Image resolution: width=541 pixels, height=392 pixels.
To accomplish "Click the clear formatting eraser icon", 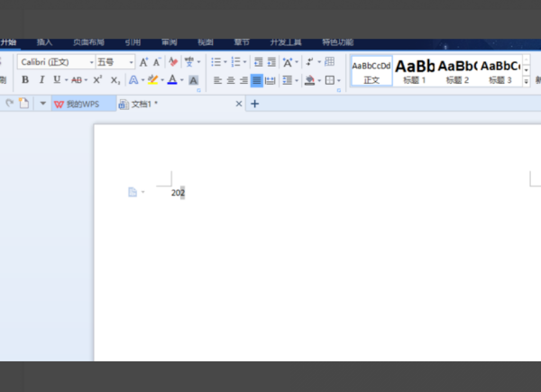I will coord(173,62).
